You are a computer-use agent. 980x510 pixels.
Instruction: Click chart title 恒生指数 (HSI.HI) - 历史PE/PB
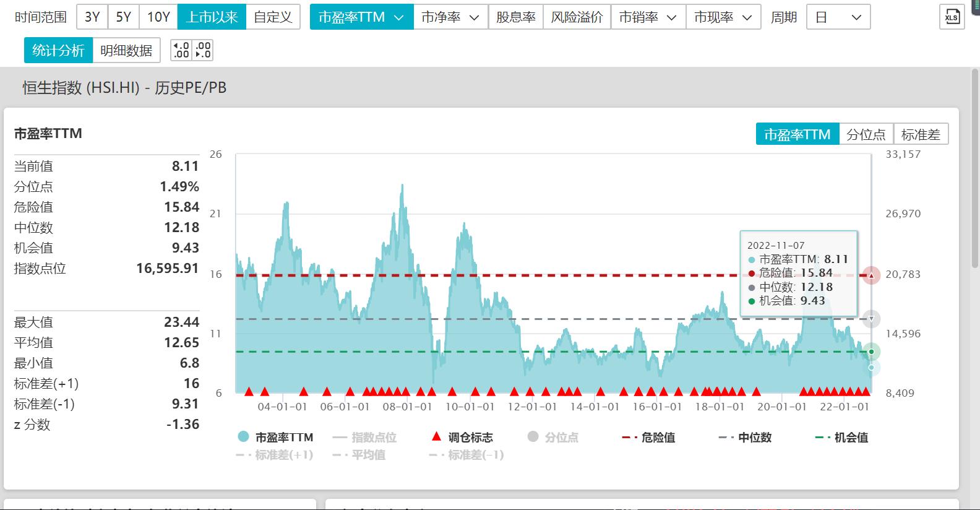[124, 88]
